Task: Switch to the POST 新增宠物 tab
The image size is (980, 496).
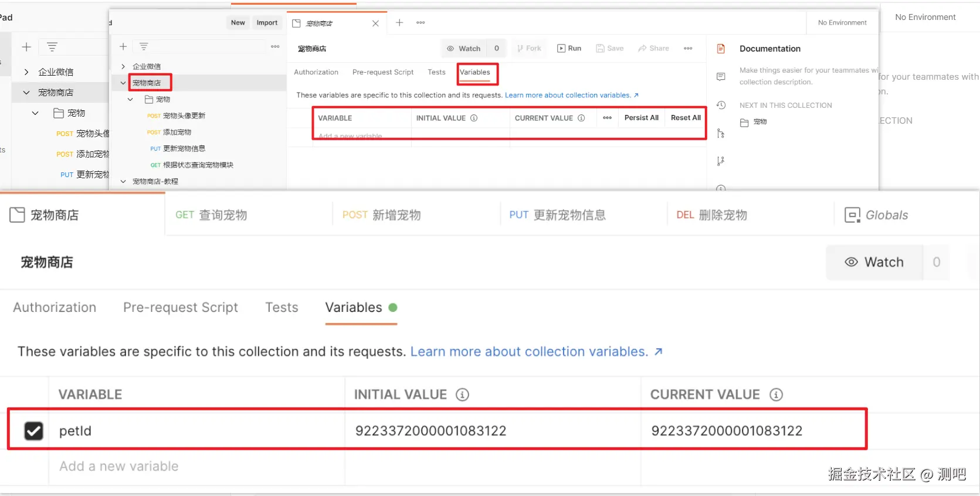Action: (x=381, y=215)
